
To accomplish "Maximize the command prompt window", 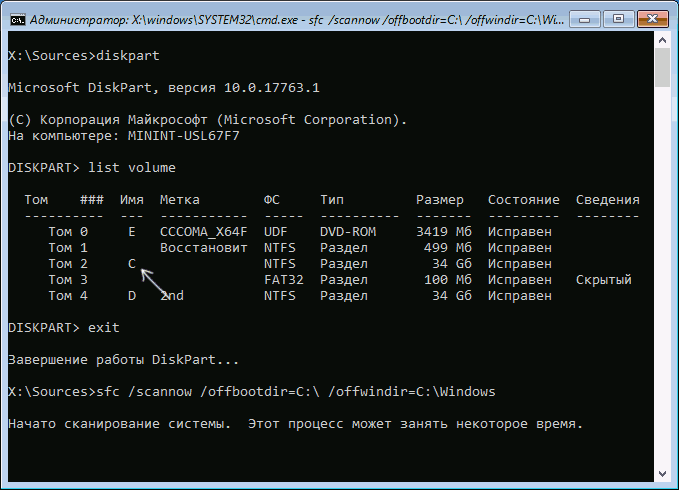I will coord(618,19).
